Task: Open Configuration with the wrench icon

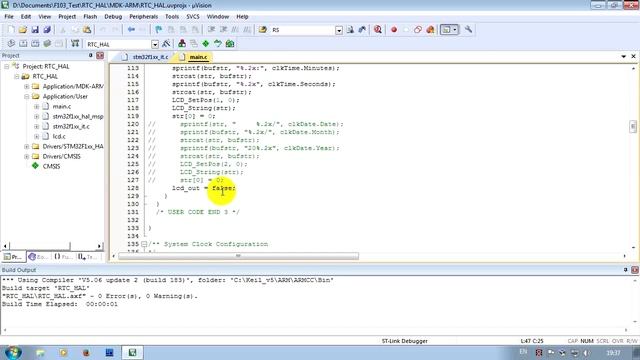Action: [469, 29]
